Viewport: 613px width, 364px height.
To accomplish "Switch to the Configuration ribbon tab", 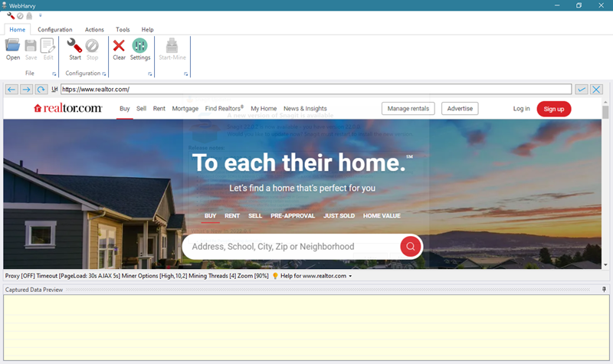I will (x=54, y=29).
